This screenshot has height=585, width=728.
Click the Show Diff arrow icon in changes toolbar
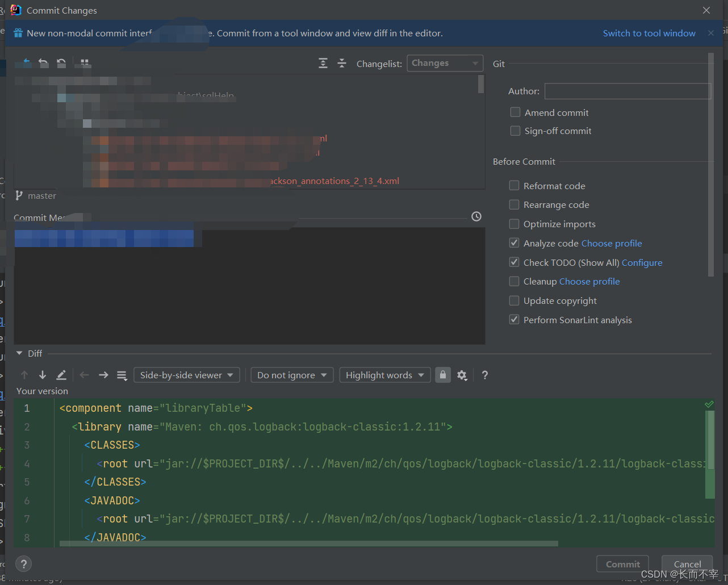pyautogui.click(x=26, y=62)
